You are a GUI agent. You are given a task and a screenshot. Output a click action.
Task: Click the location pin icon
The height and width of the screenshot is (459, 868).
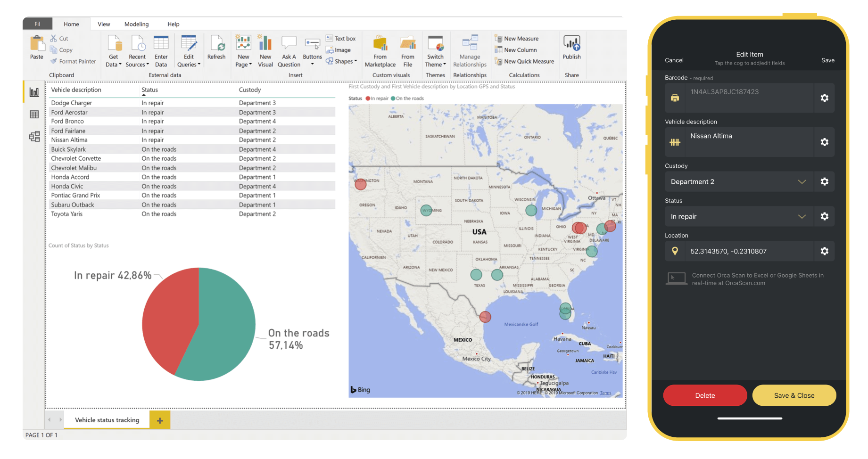pos(675,251)
